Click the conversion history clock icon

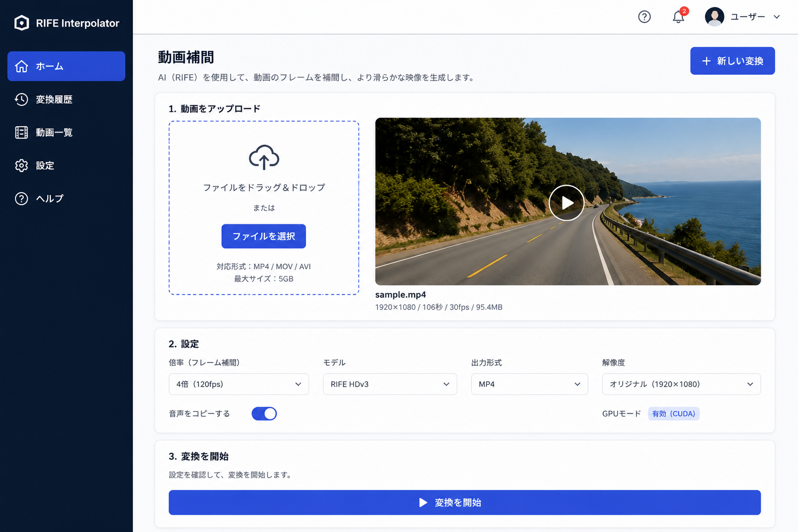pyautogui.click(x=21, y=99)
